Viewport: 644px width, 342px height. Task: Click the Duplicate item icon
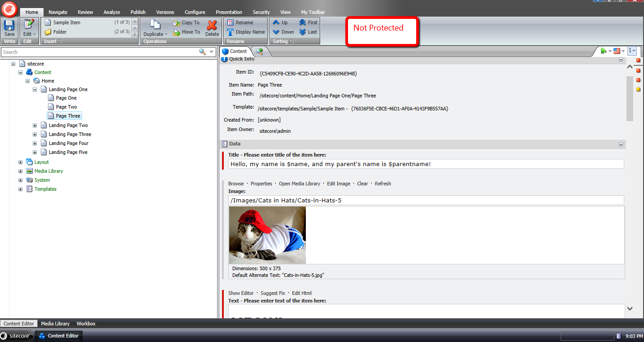coord(155,26)
